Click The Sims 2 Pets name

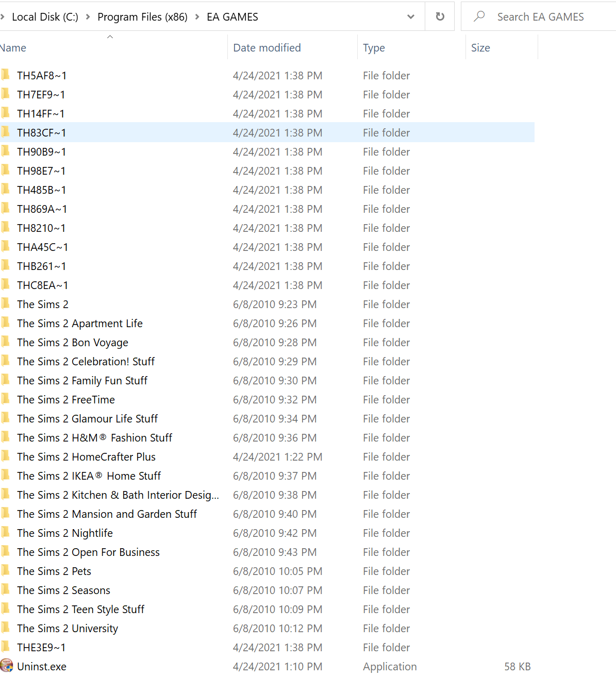pos(54,571)
